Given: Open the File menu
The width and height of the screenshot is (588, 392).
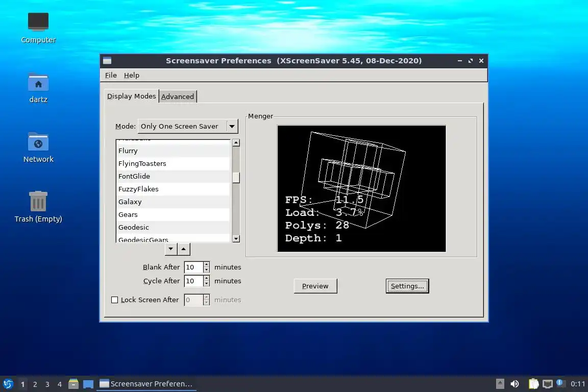Looking at the screenshot, I should pos(111,76).
